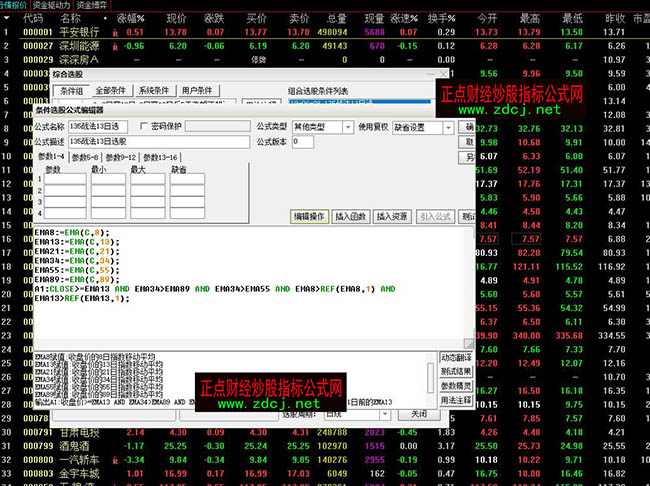
Task: Open the 资金驱动力 tab at top
Action: (x=51, y=5)
